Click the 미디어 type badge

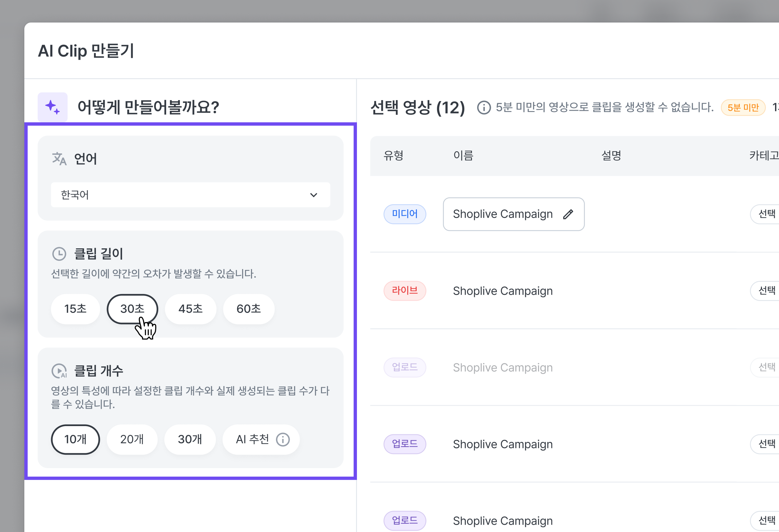tap(405, 214)
